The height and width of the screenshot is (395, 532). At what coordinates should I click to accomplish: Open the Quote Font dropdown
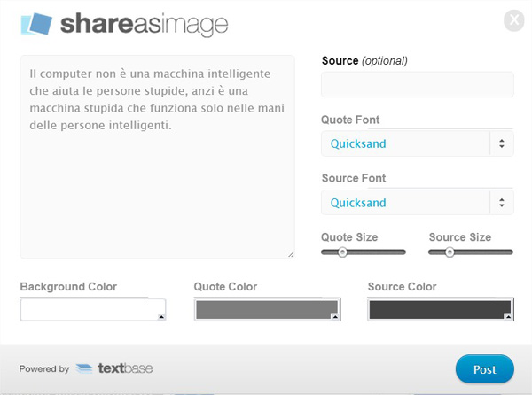418,143
